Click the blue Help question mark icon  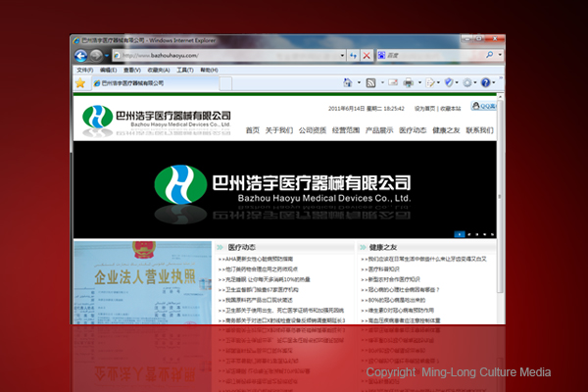tap(485, 82)
